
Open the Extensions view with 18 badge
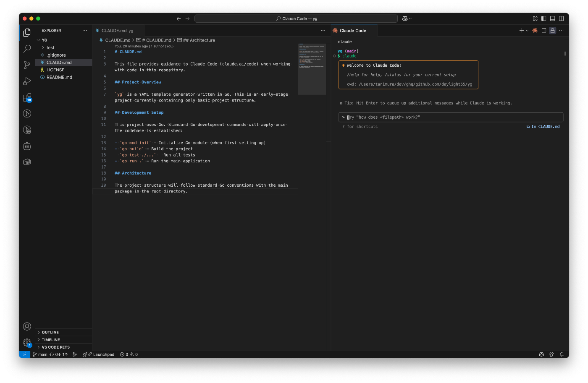pyautogui.click(x=27, y=98)
